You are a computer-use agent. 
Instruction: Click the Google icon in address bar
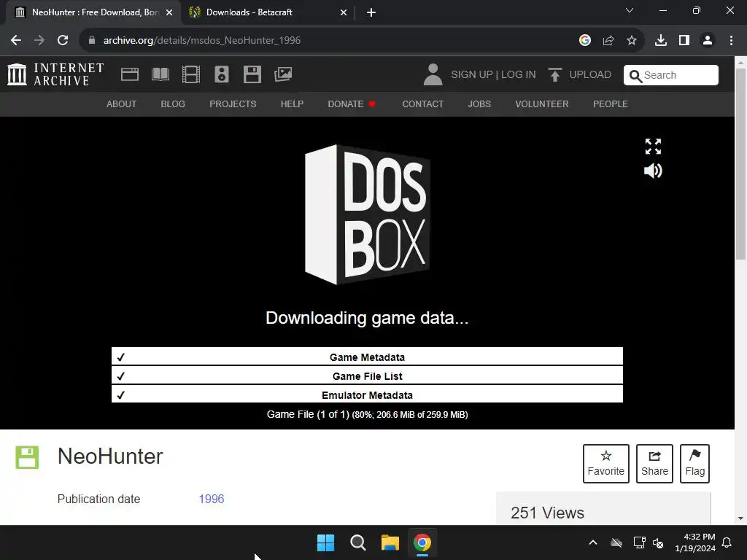point(585,41)
